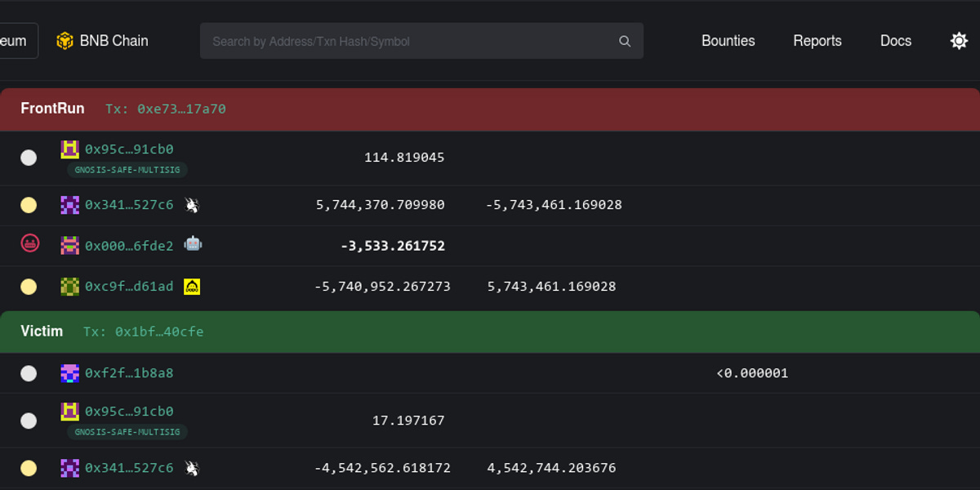
Task: Click the white circle icon in 0xf2f…1b8a8 row
Action: coord(29,373)
